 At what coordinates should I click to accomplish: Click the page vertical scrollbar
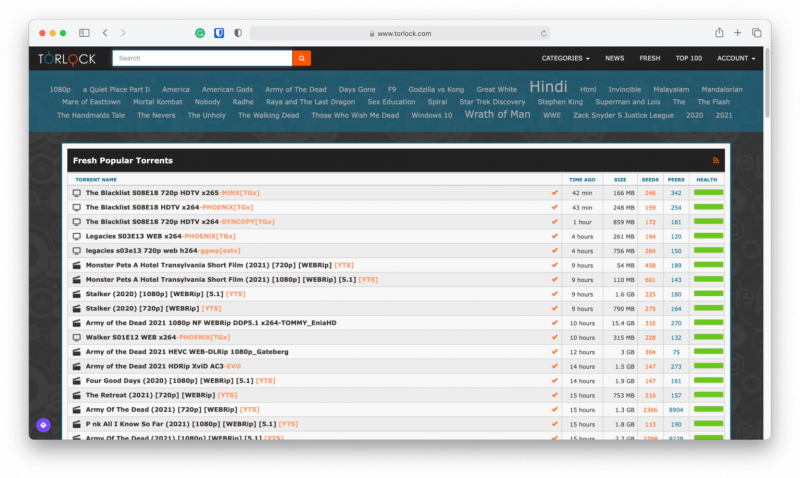767,82
